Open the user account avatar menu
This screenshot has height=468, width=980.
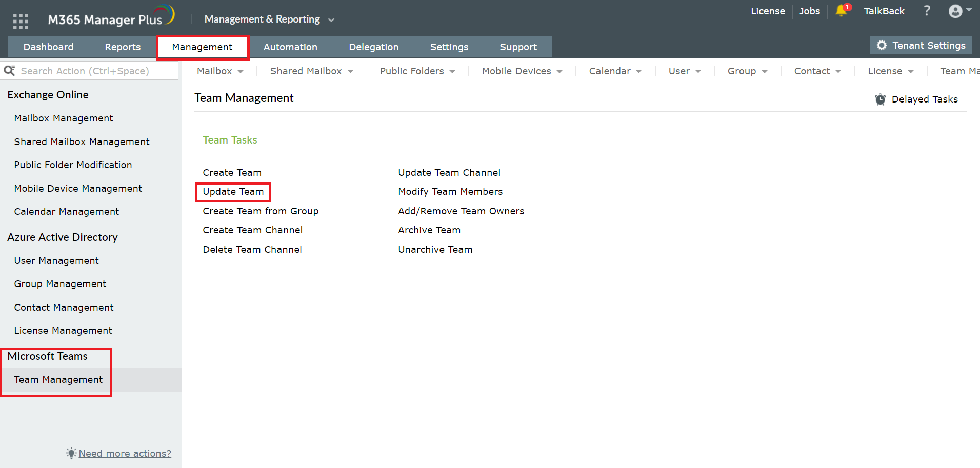(x=955, y=11)
